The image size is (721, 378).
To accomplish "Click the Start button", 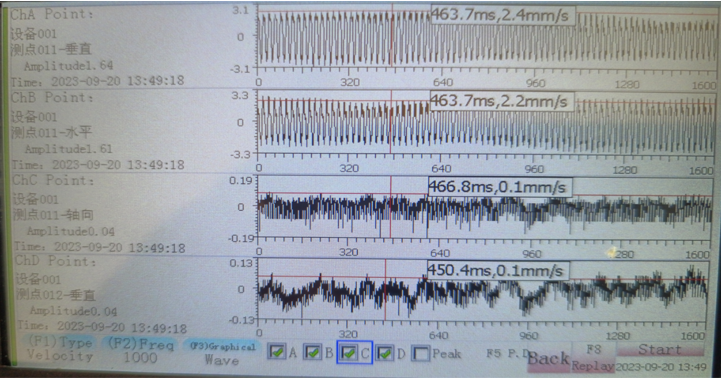I will [660, 349].
